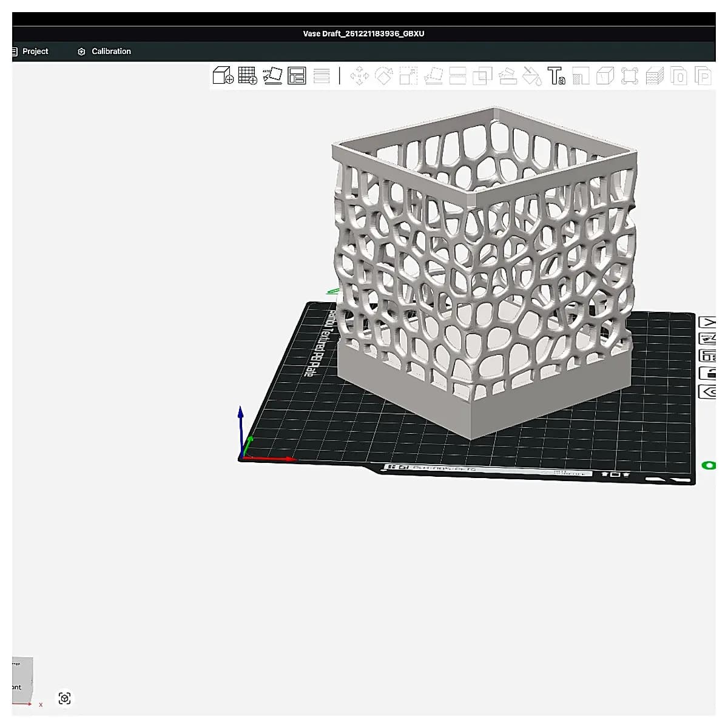Open the Calibration tab
Viewport: 728px width, 728px height.
(104, 52)
